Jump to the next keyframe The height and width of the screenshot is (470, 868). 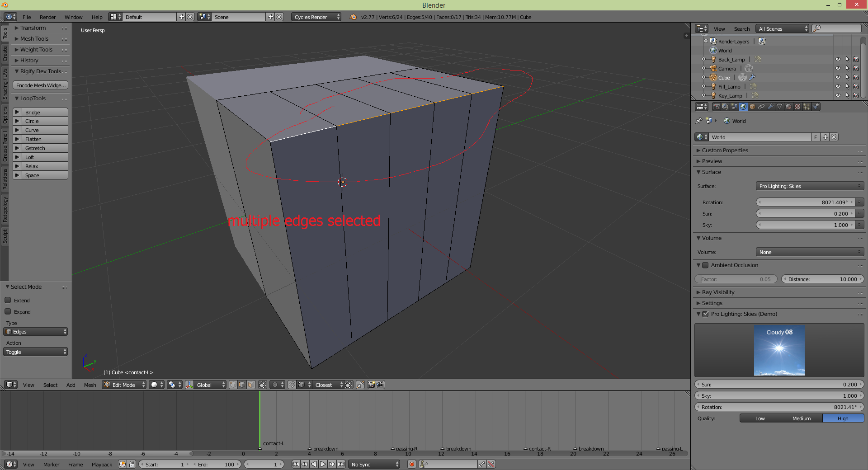(x=332, y=464)
